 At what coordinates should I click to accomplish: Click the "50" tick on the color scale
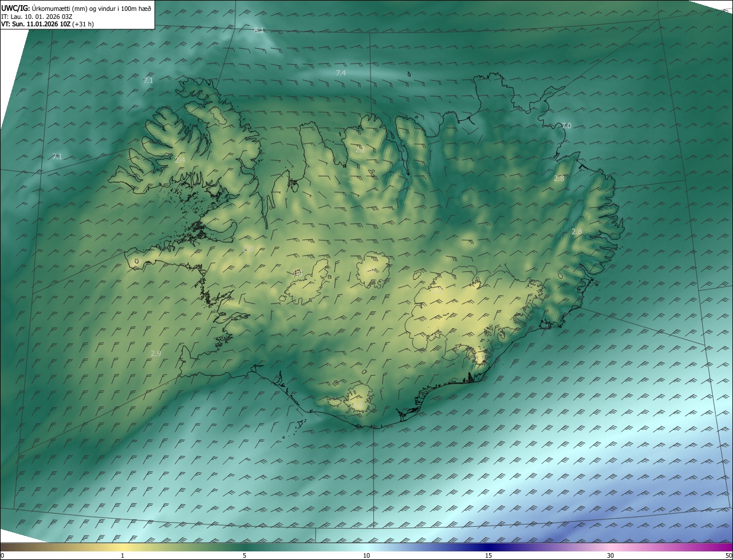pyautogui.click(x=728, y=556)
